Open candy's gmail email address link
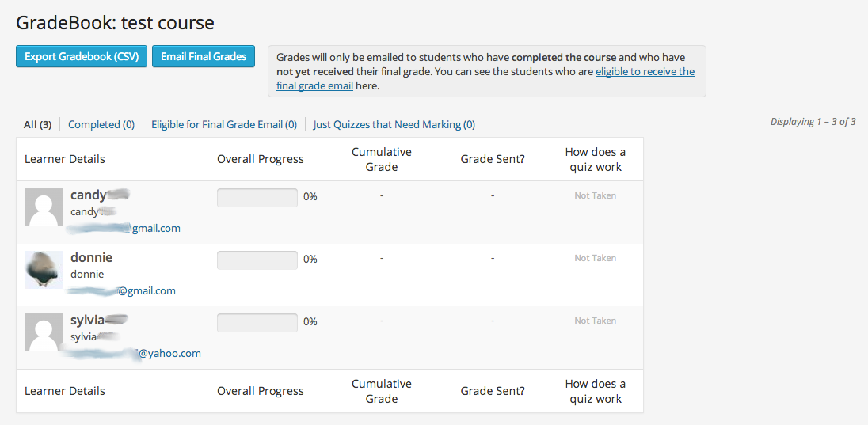Image resolution: width=868 pixels, height=425 pixels. [x=124, y=228]
